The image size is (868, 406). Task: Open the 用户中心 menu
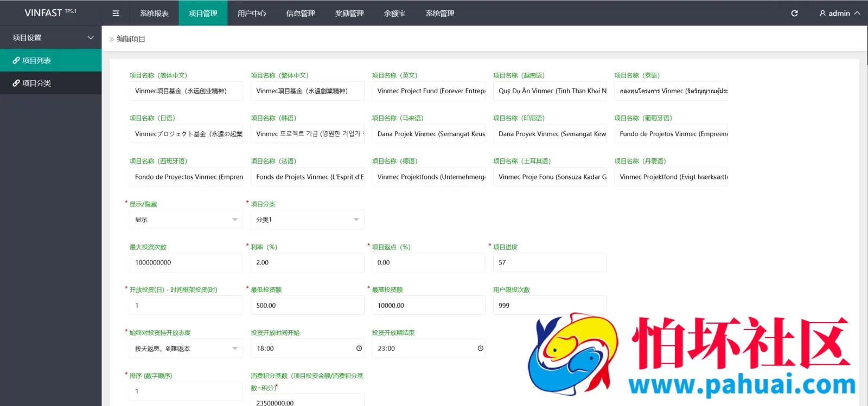(252, 13)
